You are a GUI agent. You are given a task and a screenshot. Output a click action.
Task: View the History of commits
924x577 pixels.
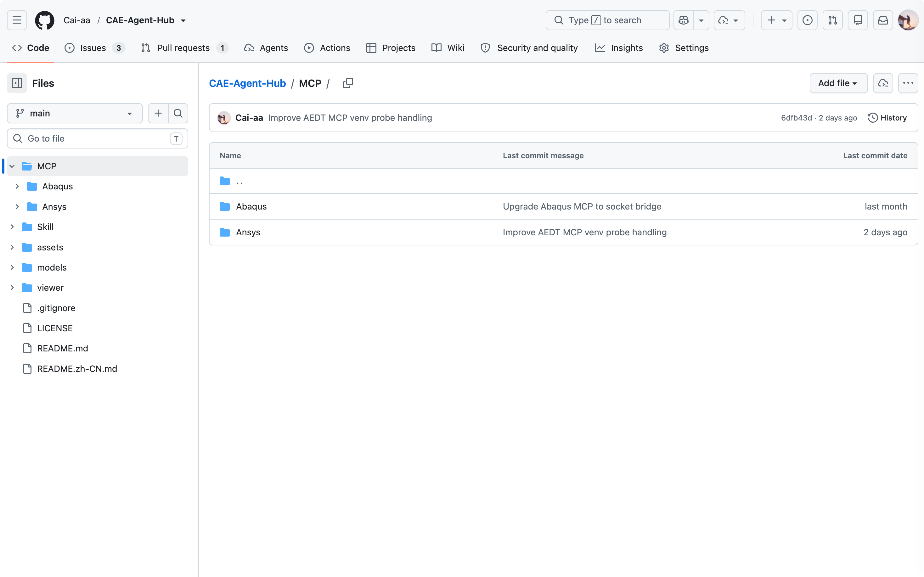point(887,118)
